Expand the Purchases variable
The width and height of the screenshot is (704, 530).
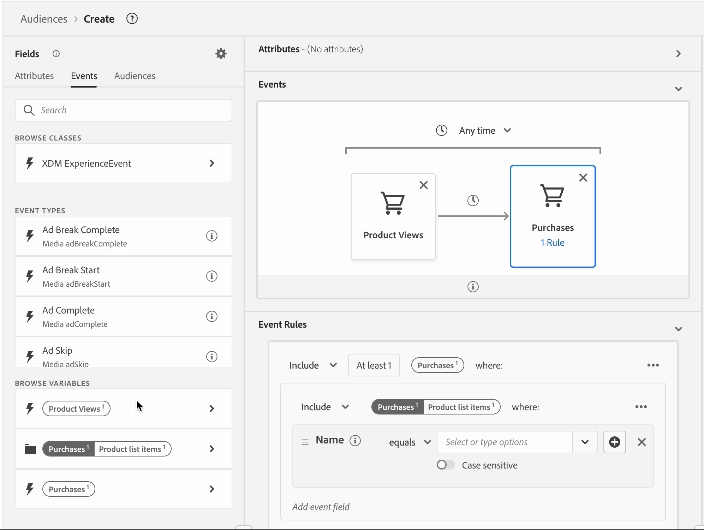point(211,489)
